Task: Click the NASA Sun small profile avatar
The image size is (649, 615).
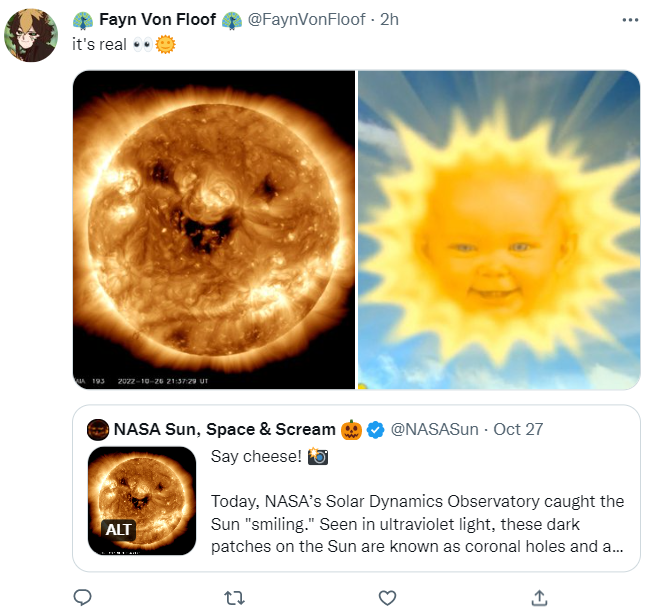Action: pos(97,430)
